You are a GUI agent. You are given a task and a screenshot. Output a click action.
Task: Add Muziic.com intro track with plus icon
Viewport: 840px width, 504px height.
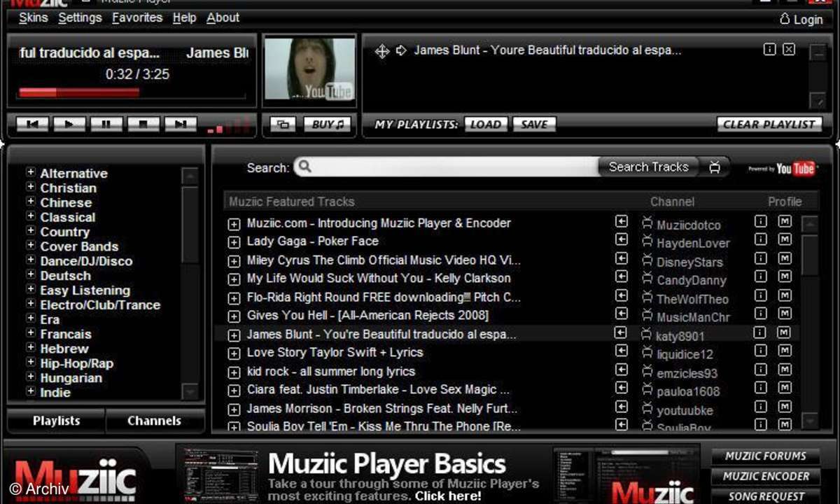234,224
